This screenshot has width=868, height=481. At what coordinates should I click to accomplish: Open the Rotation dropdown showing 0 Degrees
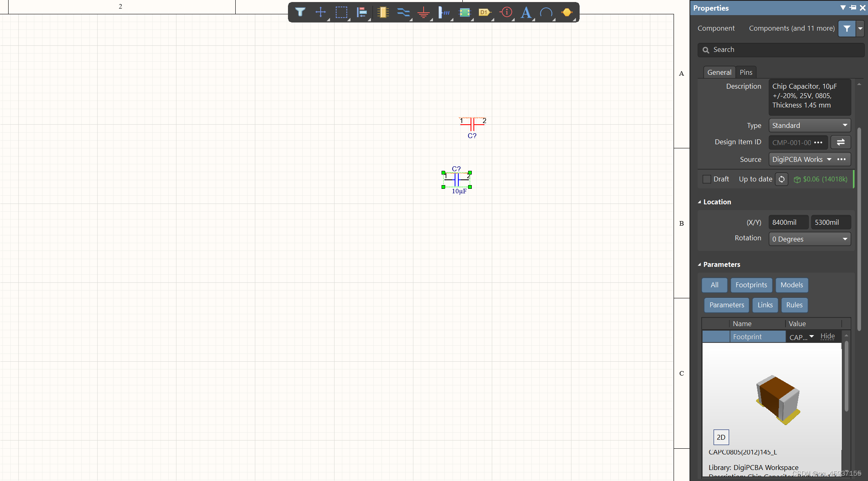point(810,239)
